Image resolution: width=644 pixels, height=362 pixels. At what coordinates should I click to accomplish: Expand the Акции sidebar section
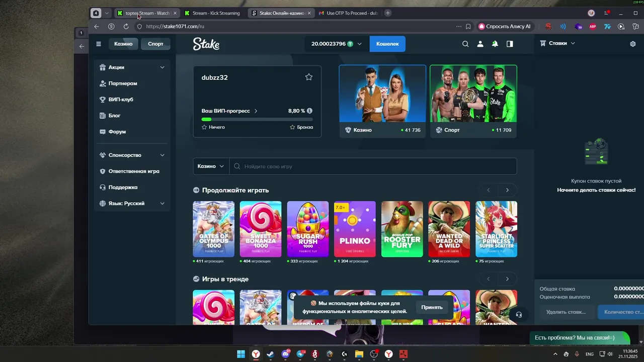pyautogui.click(x=132, y=67)
